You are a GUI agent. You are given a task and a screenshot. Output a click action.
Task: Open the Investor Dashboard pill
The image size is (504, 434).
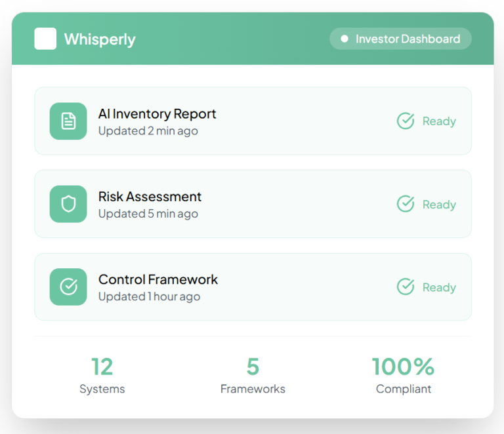pyautogui.click(x=400, y=39)
